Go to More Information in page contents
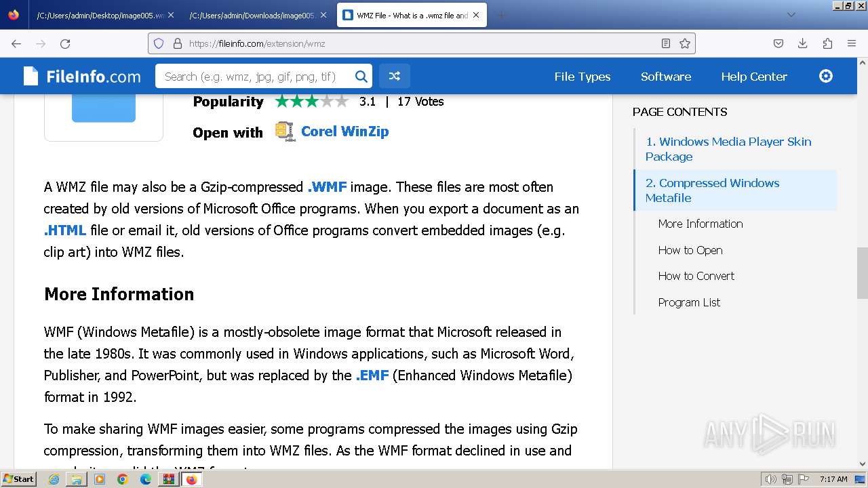This screenshot has height=488, width=868. coord(701,224)
